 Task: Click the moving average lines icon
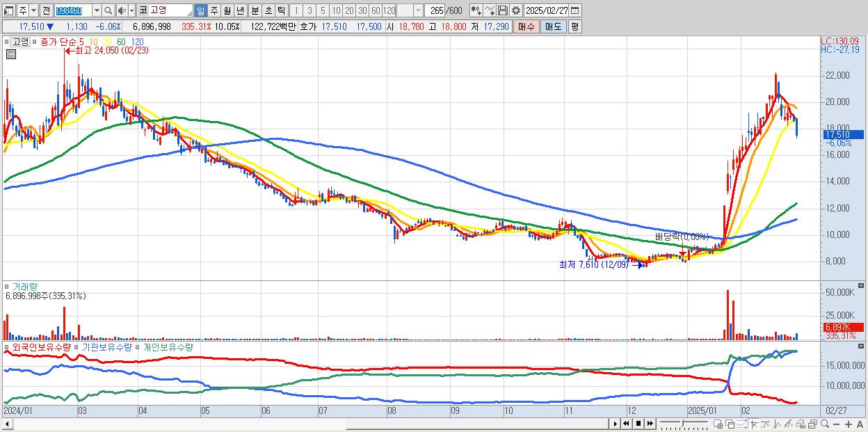(789, 424)
